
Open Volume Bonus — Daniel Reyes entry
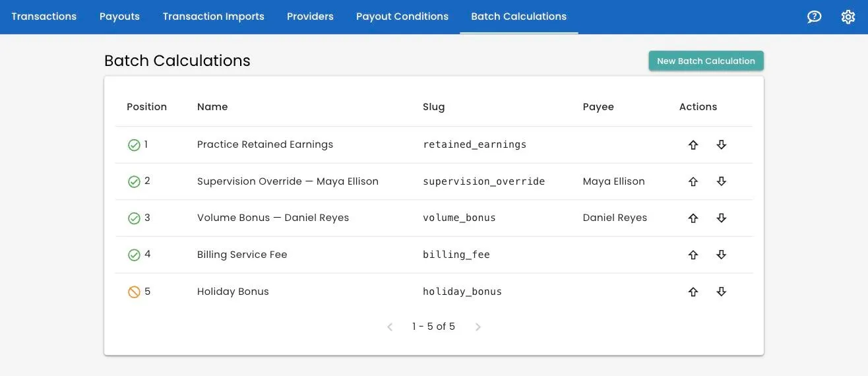coord(273,218)
